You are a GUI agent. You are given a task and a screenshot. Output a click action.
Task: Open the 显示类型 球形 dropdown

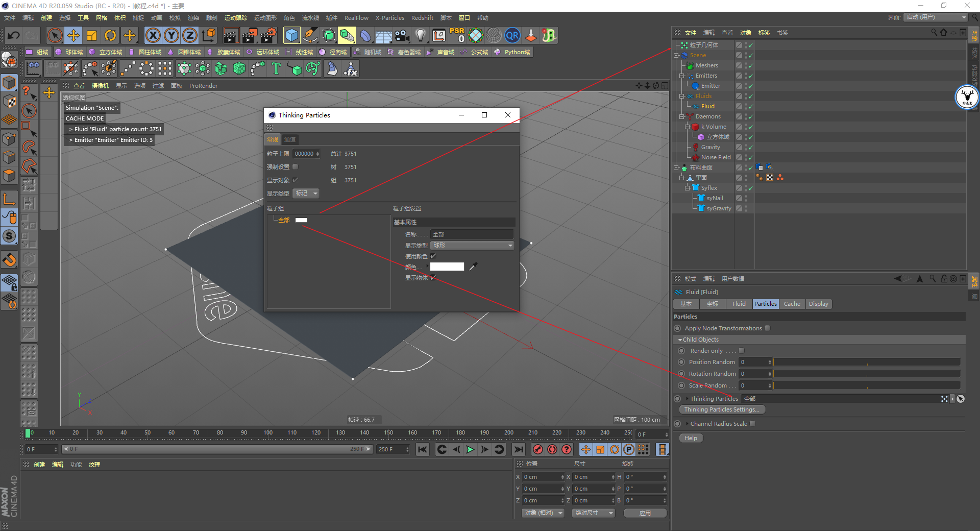tap(472, 245)
